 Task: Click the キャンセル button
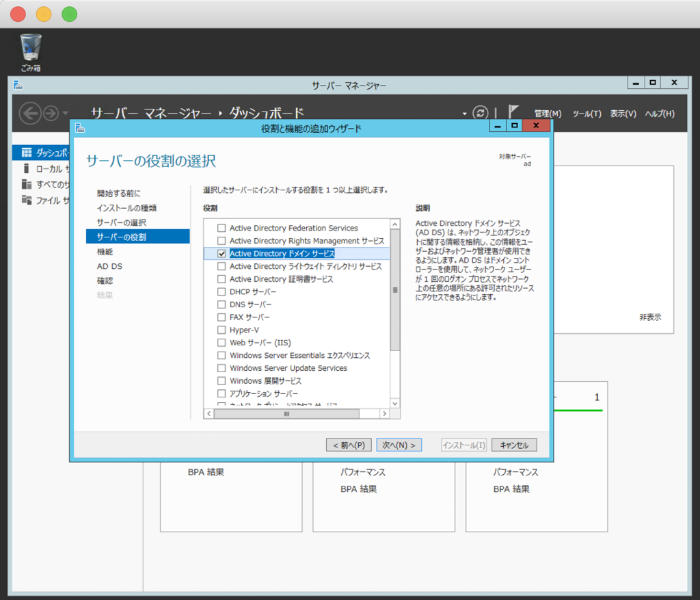tap(514, 445)
